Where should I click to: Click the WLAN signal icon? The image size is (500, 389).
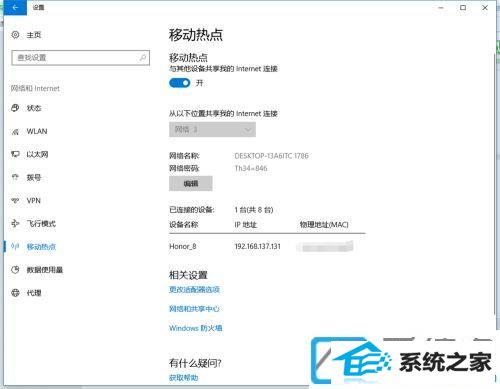tap(15, 132)
